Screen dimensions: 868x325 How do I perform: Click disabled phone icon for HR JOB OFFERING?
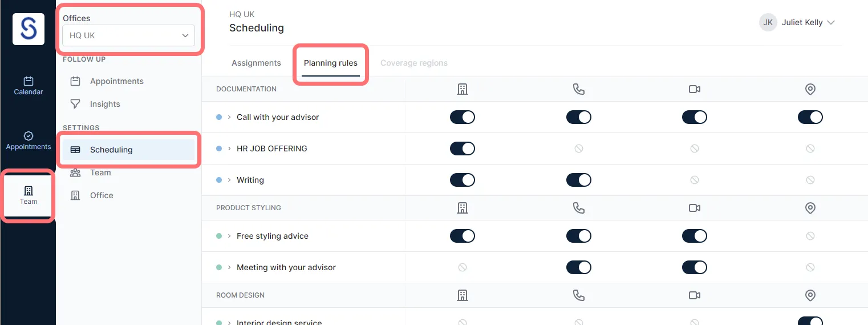tap(579, 149)
